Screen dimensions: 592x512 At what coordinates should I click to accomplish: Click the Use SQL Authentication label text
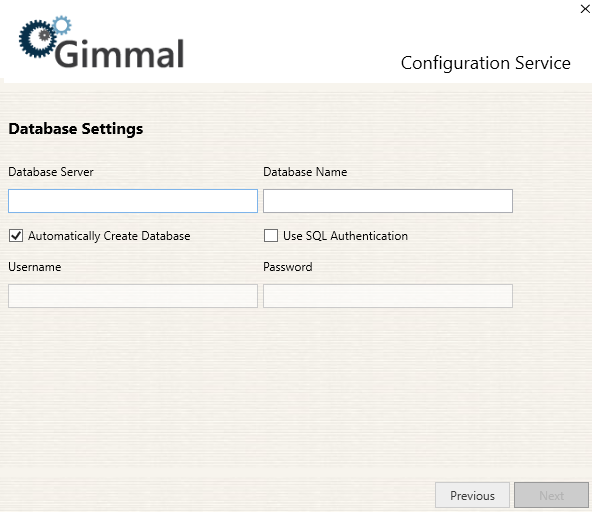tap(345, 236)
